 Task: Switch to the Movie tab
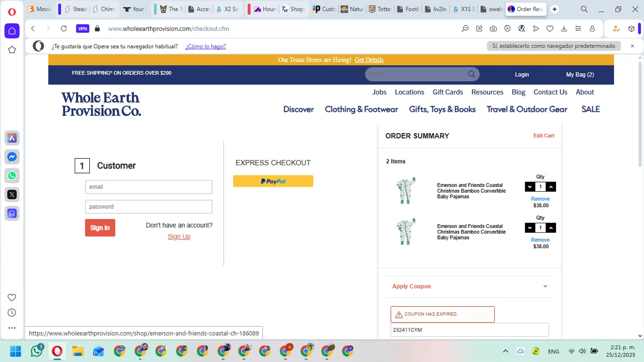[x=39, y=9]
